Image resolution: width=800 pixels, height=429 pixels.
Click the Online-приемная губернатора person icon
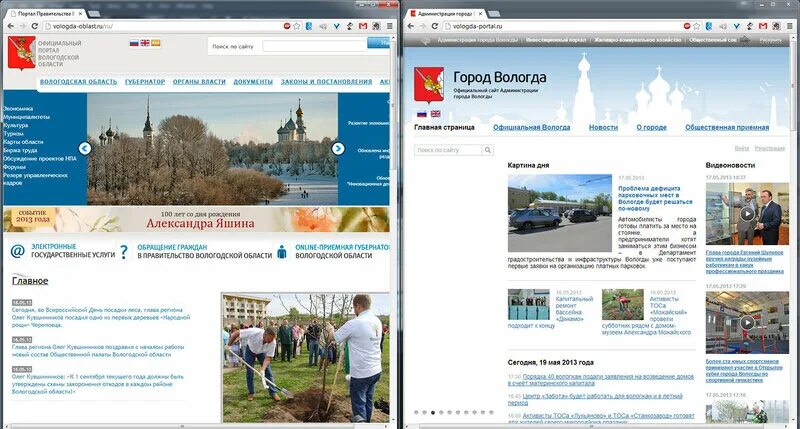282,251
